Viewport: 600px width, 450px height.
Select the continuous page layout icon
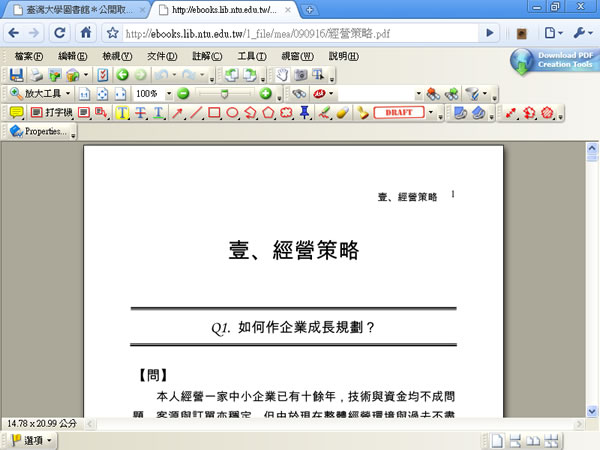click(x=515, y=441)
